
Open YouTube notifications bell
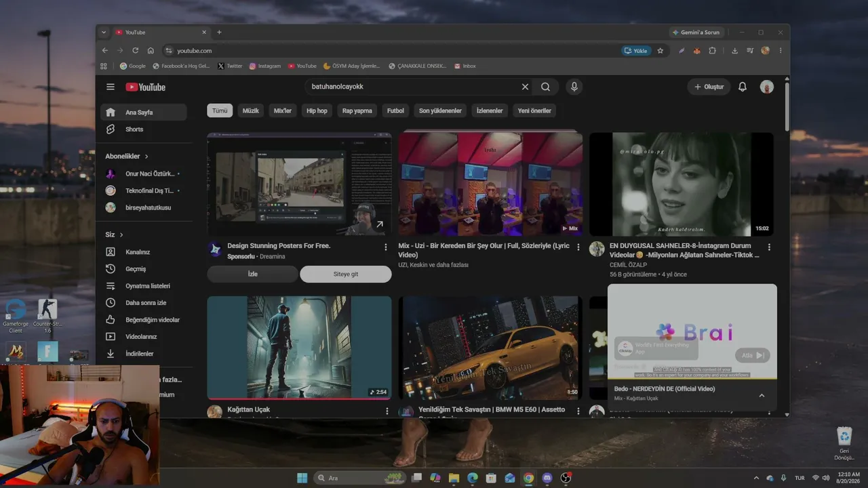pyautogui.click(x=743, y=87)
